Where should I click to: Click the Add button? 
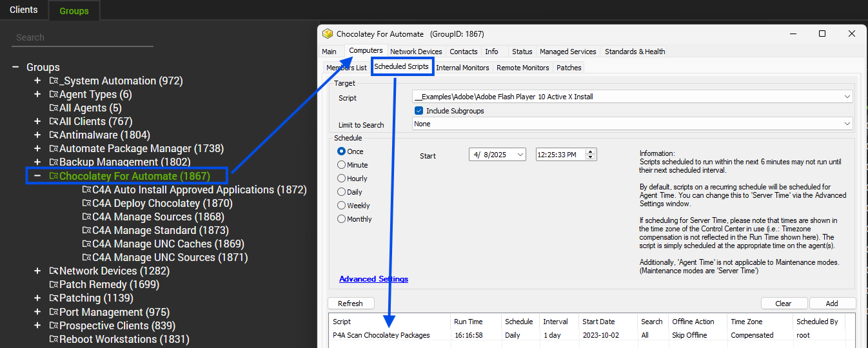832,303
